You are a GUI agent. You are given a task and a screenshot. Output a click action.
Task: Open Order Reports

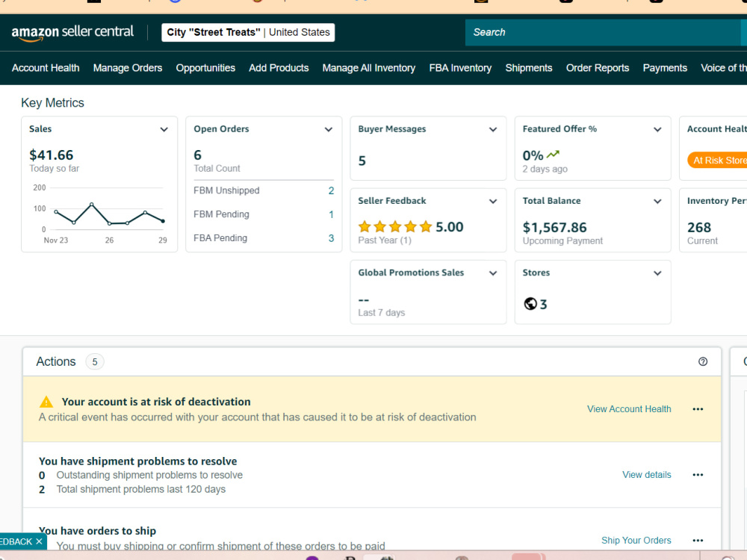[598, 68]
